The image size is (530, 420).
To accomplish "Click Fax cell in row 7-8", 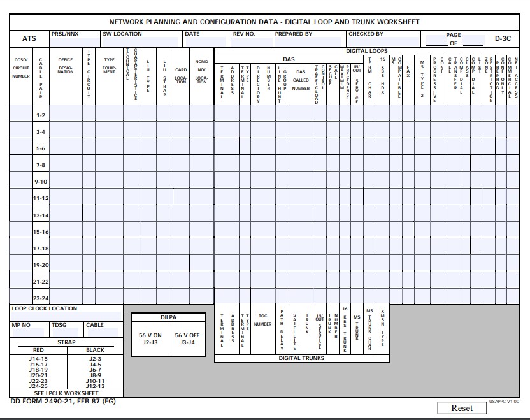I will (x=408, y=163).
